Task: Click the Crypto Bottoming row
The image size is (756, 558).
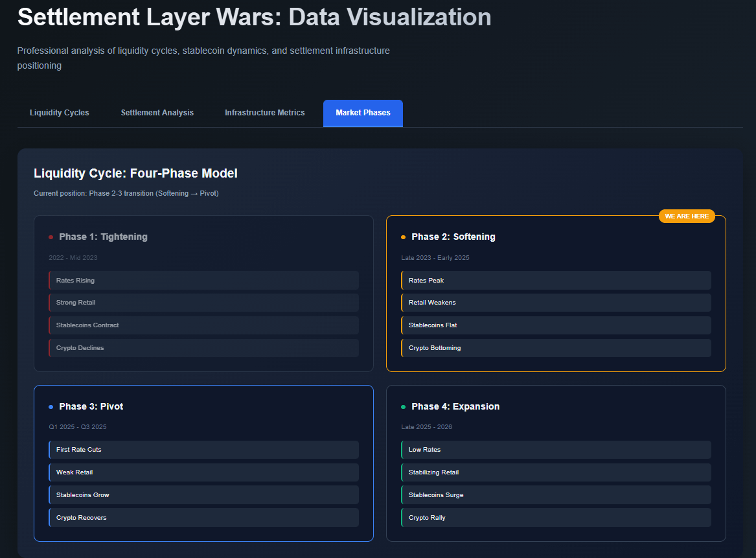Action: click(556, 348)
